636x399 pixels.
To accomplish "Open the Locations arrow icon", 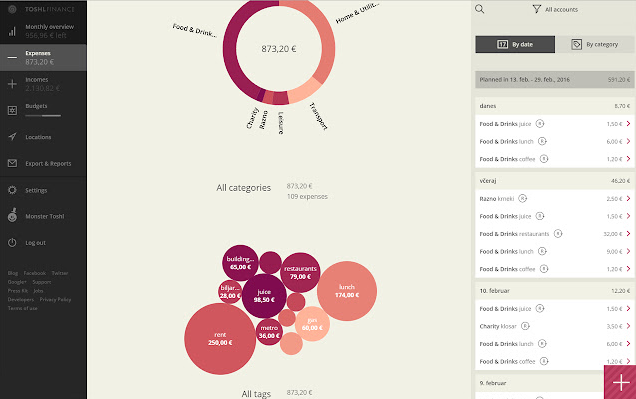I will pos(12,137).
